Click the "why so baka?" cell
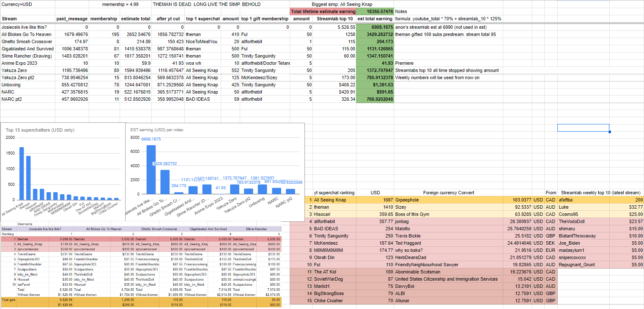This screenshot has height=309, width=644. click(x=448, y=250)
